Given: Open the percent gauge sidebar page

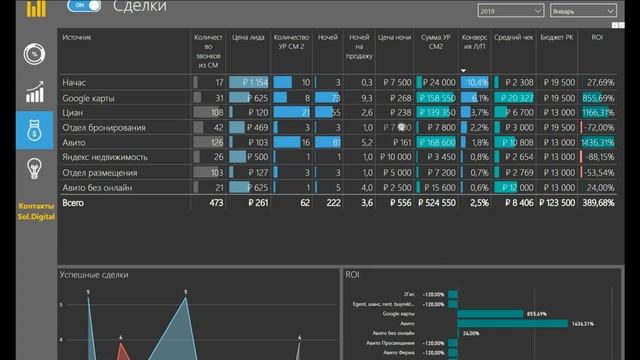Looking at the screenshot, I should (34, 54).
